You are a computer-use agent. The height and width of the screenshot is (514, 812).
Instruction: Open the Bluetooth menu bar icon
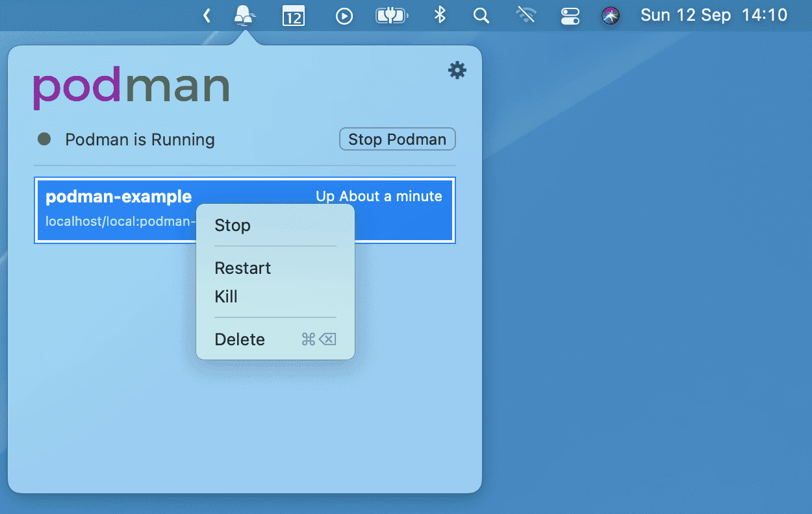coord(440,15)
